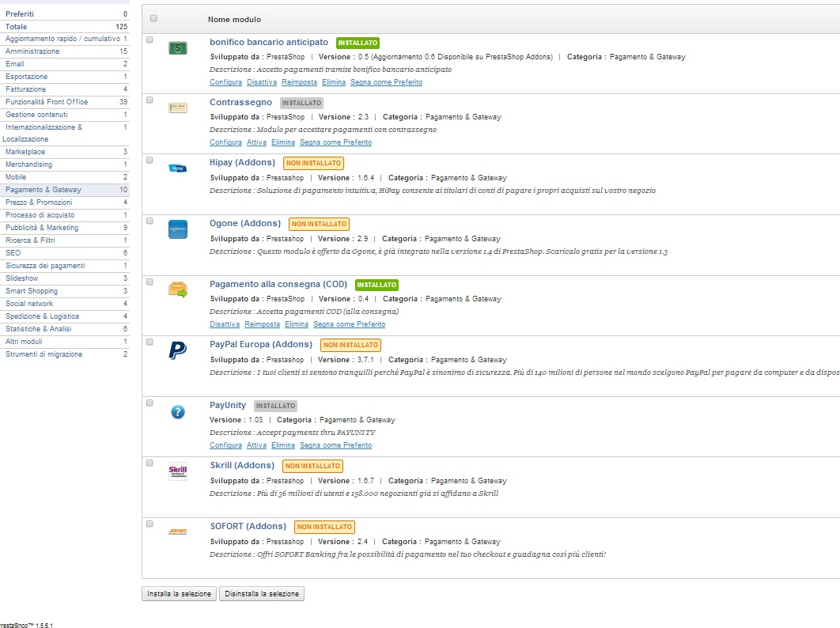This screenshot has width=840, height=628.
Task: Click the PayUnity question mark icon
Action: 178,411
